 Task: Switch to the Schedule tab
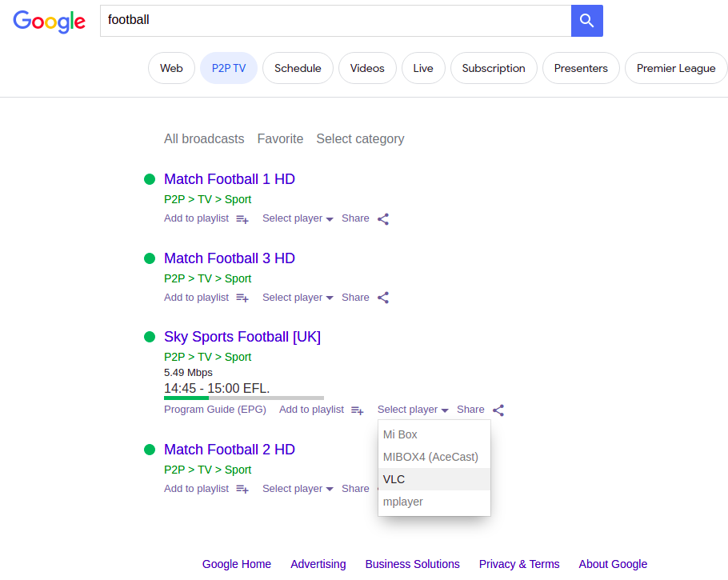[x=298, y=68]
